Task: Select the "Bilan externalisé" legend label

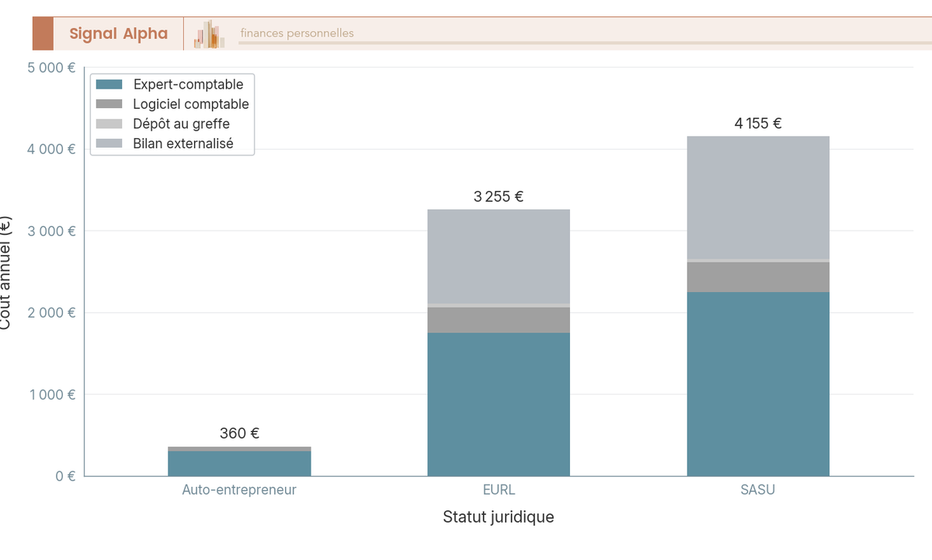Action: coord(183,144)
